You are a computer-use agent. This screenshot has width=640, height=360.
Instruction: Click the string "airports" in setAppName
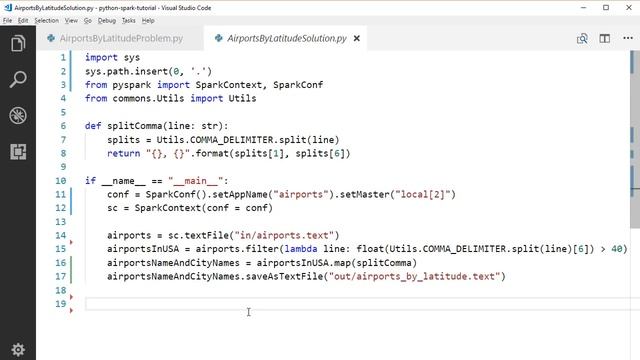click(301, 194)
